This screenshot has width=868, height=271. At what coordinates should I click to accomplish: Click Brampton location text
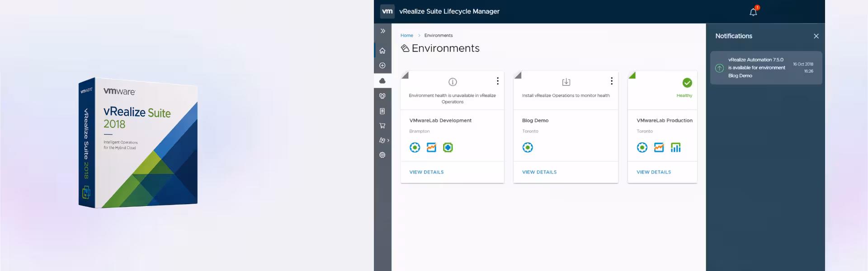pos(420,131)
